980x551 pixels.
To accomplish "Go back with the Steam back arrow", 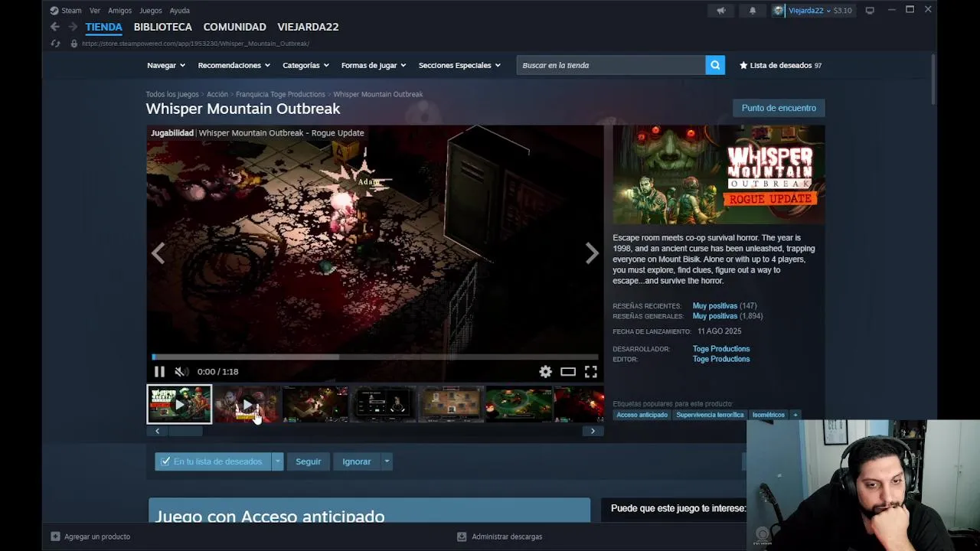I will pos(55,27).
